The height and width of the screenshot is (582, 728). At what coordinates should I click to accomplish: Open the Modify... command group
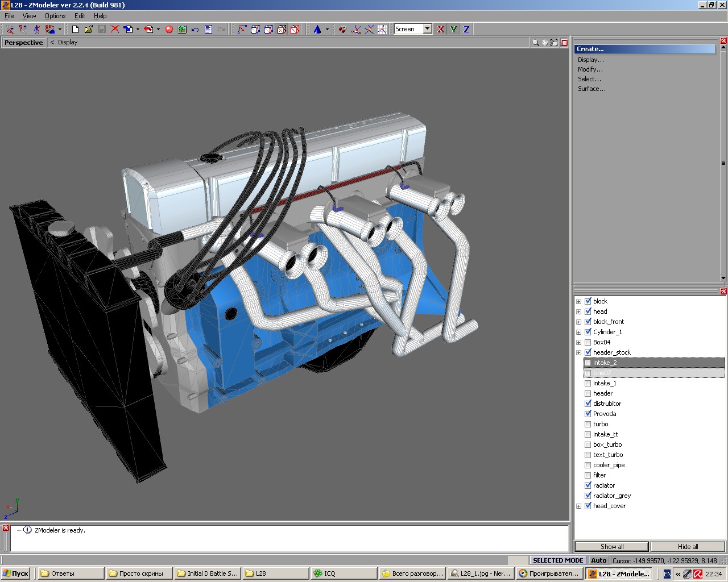pos(590,69)
